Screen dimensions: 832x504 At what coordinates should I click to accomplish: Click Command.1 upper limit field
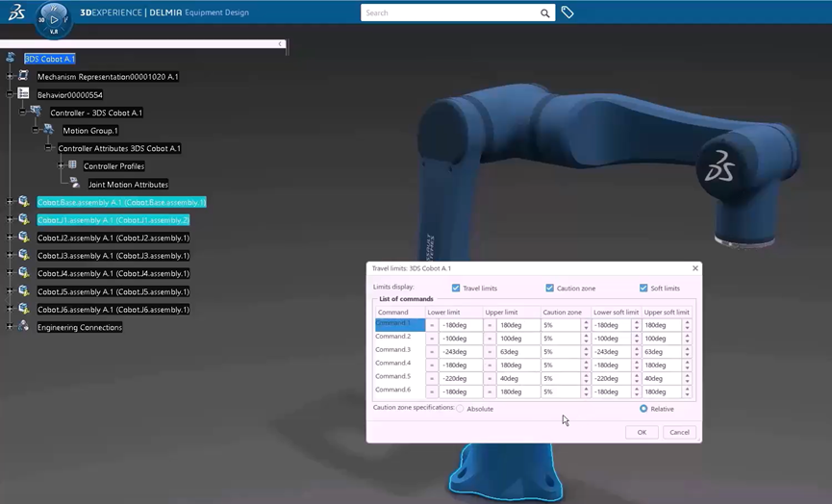516,326
